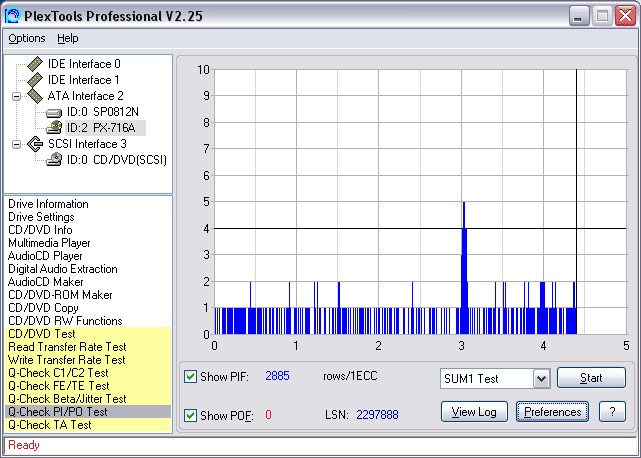
Task: Open Drive Information function
Action: coord(48,204)
